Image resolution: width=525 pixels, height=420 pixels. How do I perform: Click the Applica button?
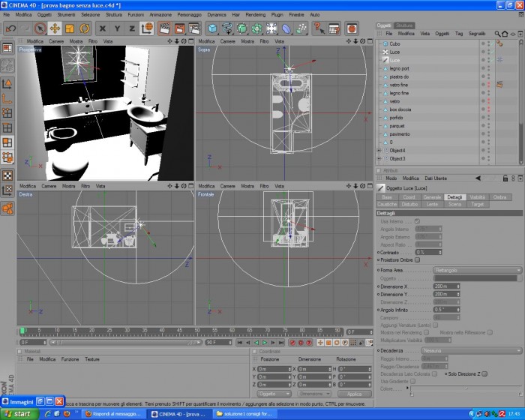click(355, 394)
